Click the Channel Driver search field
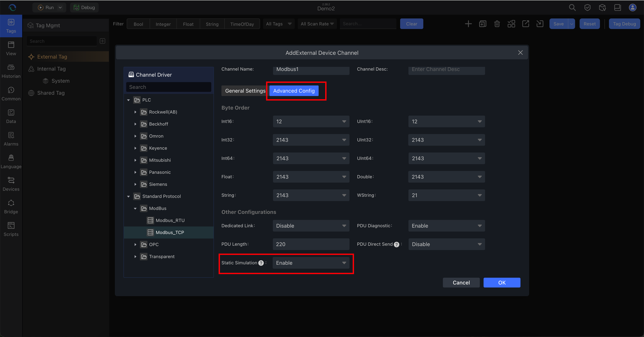This screenshot has width=644, height=337. 169,87
